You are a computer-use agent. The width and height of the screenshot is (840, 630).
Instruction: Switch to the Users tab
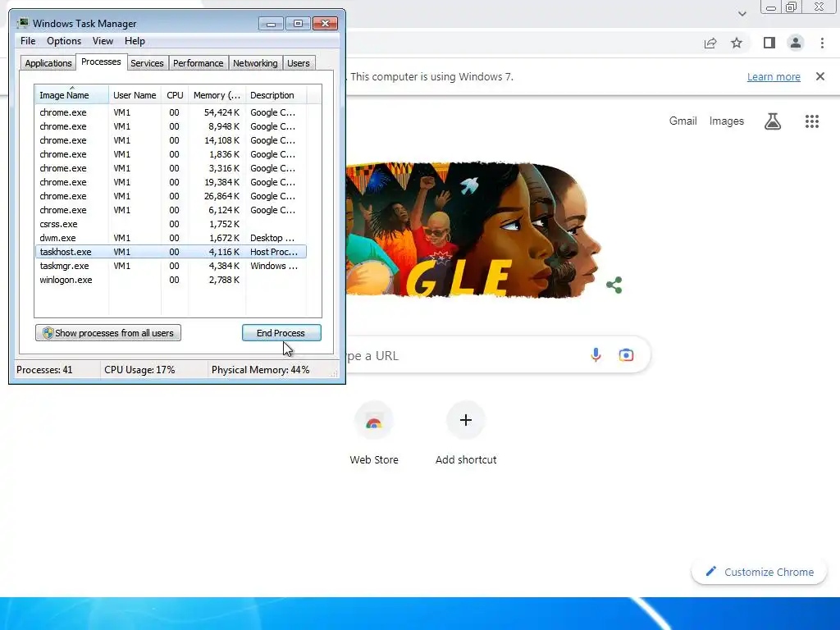click(x=298, y=63)
